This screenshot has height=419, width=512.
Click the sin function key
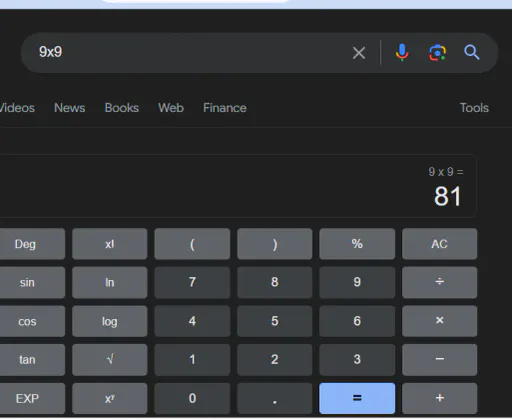pyautogui.click(x=32, y=282)
